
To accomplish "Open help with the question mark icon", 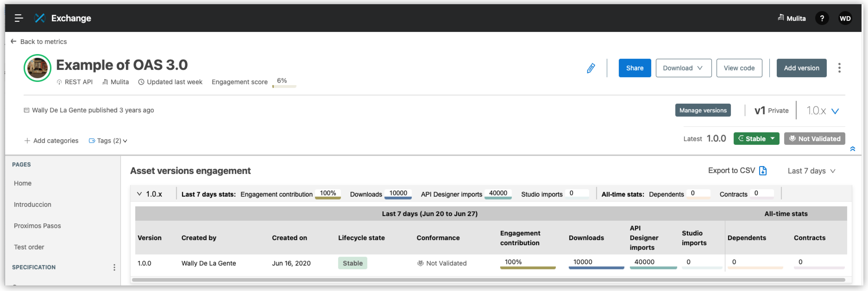I will 822,18.
